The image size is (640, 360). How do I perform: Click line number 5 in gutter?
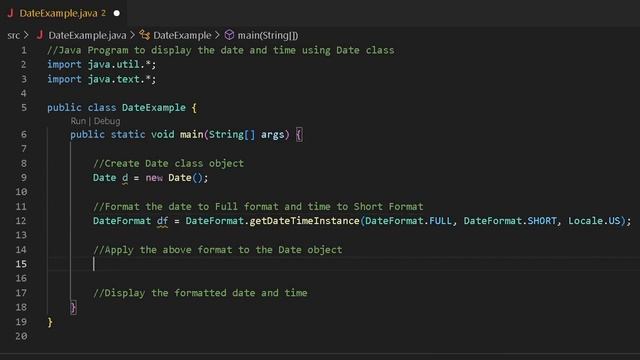(x=24, y=108)
